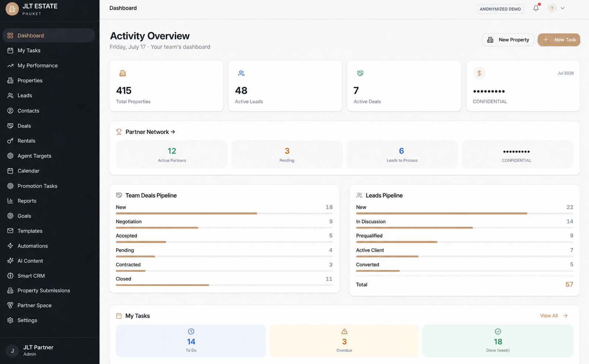589x364 pixels.
Task: Click the JLT Estate logo icon
Action: coord(12,9)
